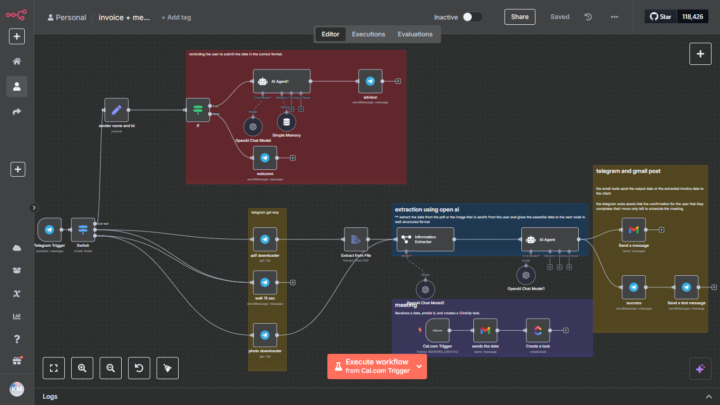Switch to the Evaluations tab
720x405 pixels.
pos(415,34)
